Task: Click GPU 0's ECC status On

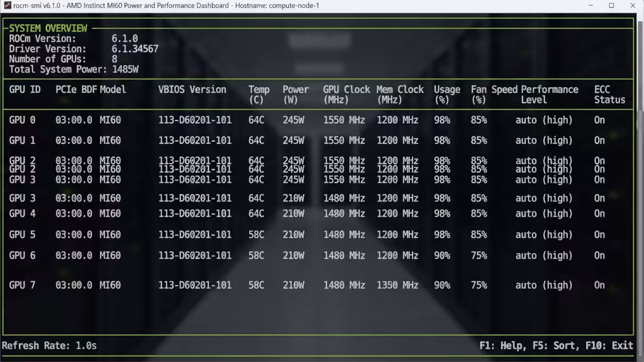Action: [599, 120]
